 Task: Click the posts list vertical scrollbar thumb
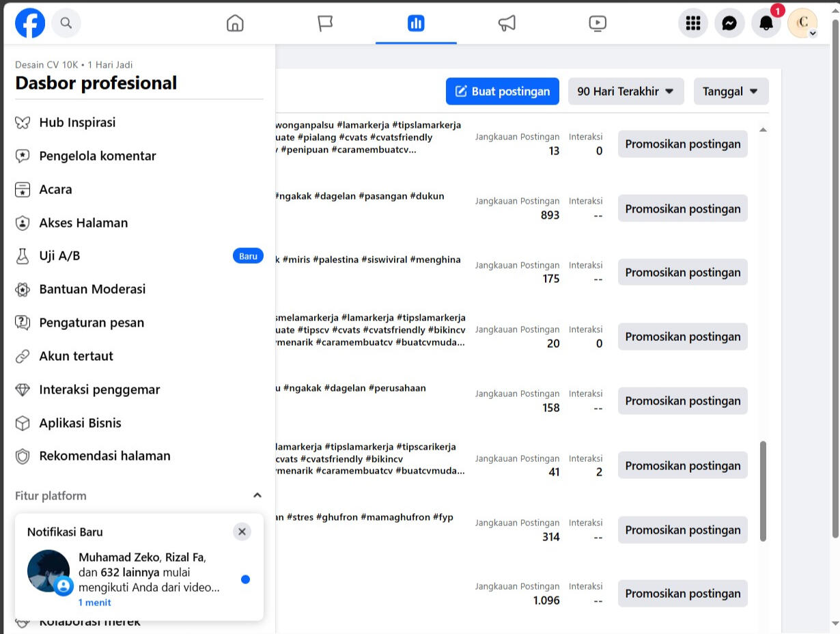click(763, 491)
